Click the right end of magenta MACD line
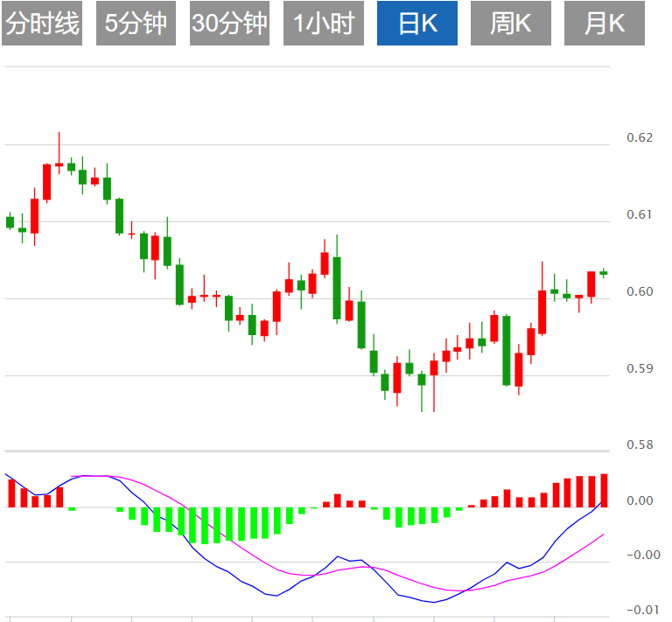 [x=604, y=534]
